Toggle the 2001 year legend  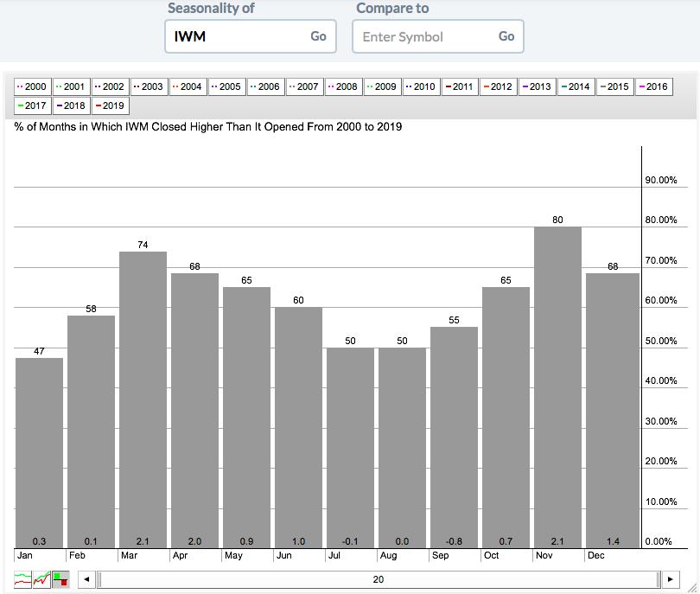[x=71, y=86]
